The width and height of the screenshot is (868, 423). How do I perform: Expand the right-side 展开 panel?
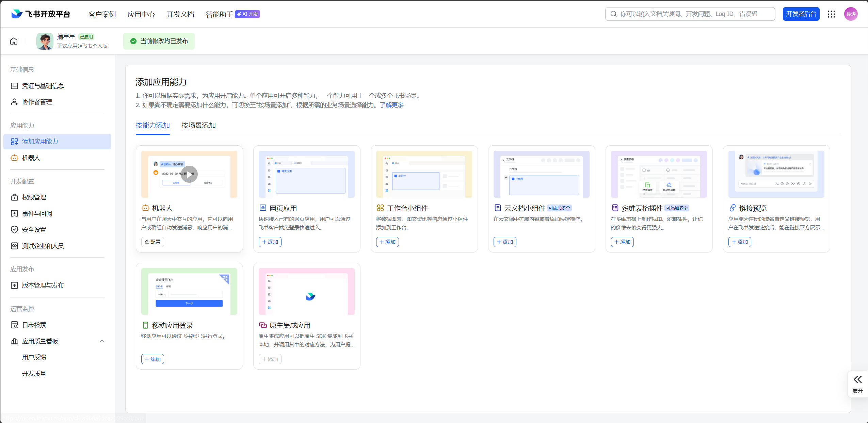857,384
